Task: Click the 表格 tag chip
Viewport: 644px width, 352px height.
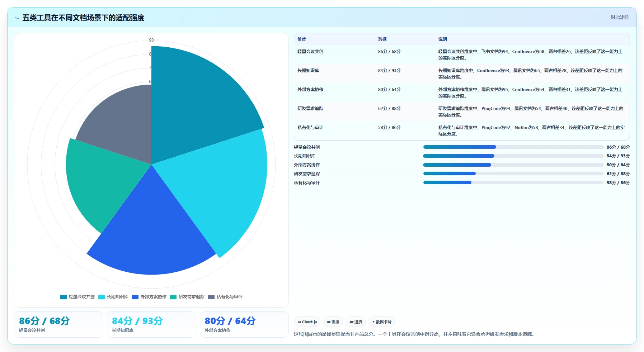Action: click(333, 322)
